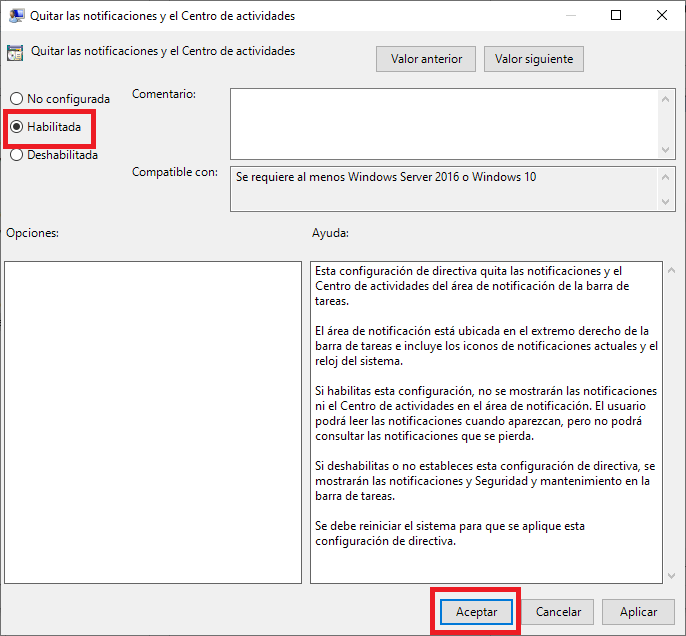686x636 pixels.
Task: Minimize the policy dialog window
Action: [x=570, y=15]
